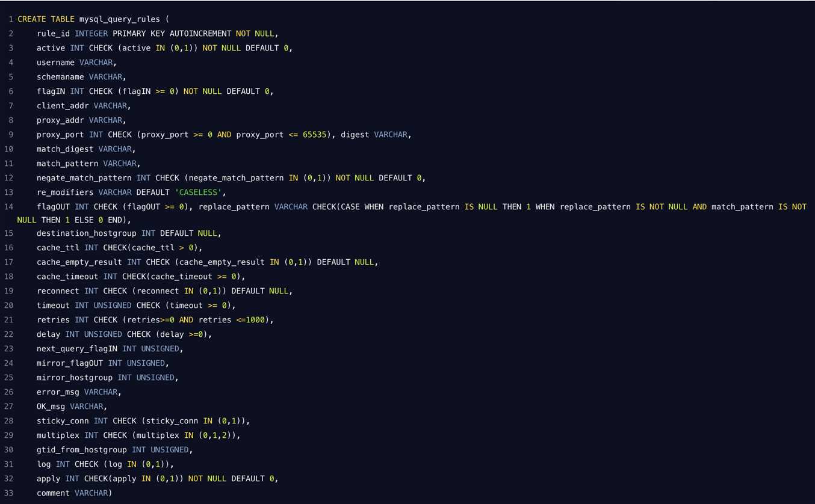815x504 pixels.
Task: Click 'error_msg' on line 26
Action: tap(58, 392)
